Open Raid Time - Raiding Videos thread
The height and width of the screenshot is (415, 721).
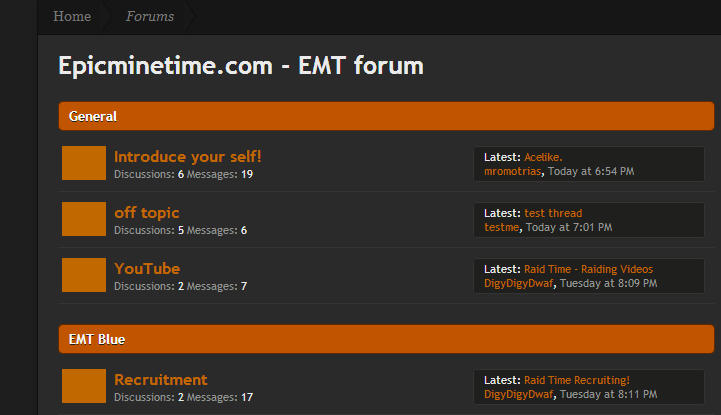tap(588, 269)
